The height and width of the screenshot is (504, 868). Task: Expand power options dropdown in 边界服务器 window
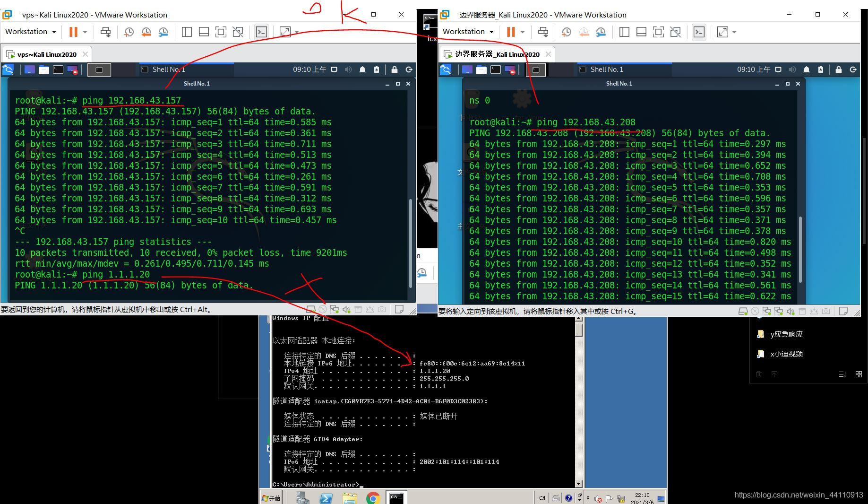pyautogui.click(x=523, y=32)
